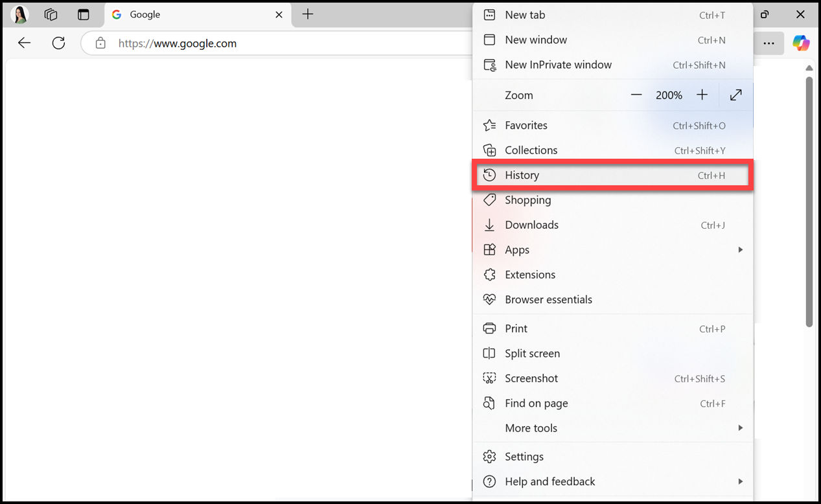Restore down the browser window

coord(765,14)
